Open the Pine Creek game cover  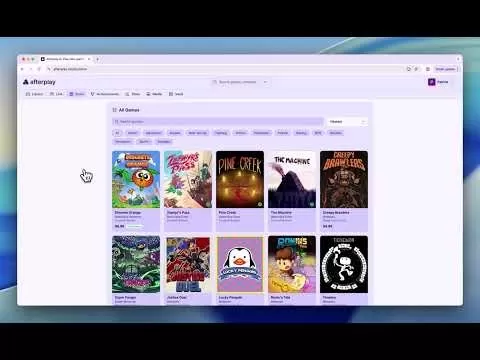tap(240, 179)
